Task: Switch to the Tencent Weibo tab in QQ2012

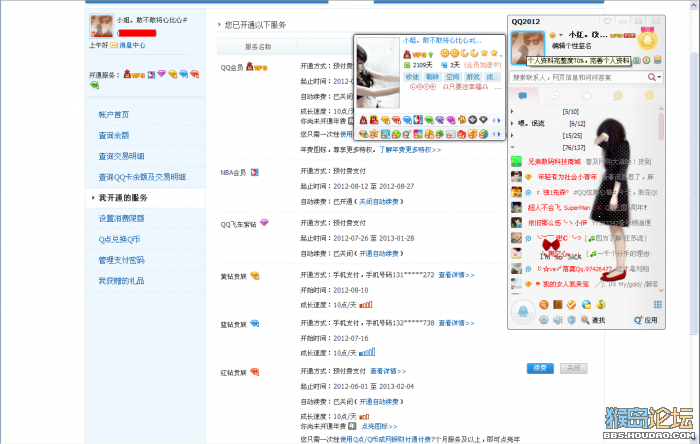Action: click(618, 95)
